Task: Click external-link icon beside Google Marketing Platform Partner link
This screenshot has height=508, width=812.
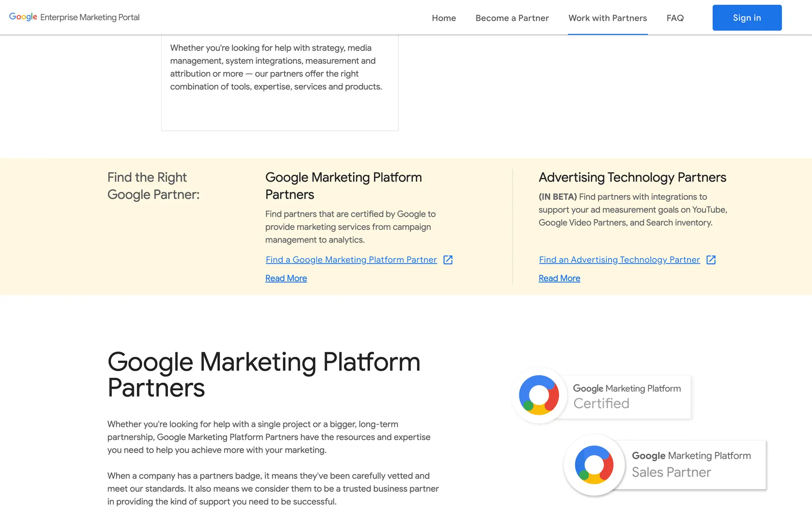Action: tap(448, 260)
